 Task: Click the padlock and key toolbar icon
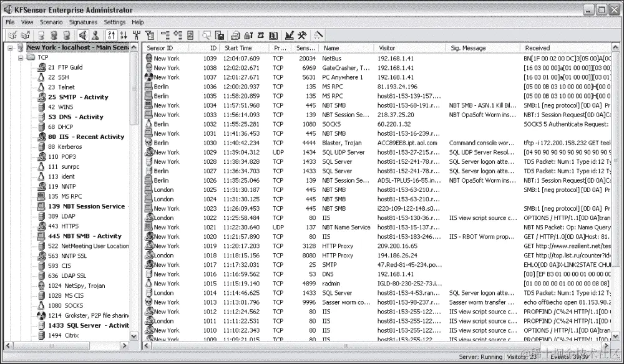tap(248, 36)
